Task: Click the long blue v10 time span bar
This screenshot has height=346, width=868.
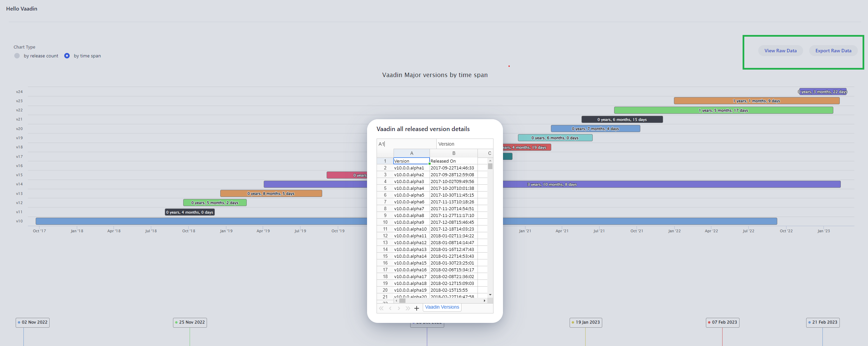Action: point(201,221)
